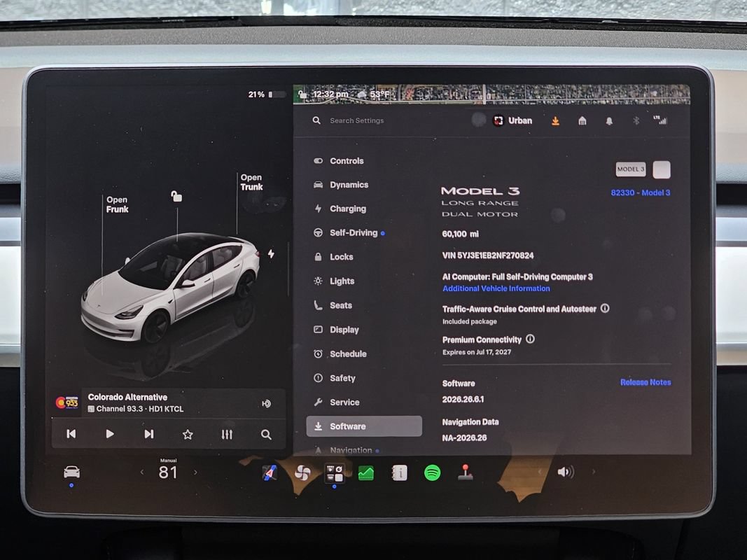Increase cabin temperature with right arrow
This screenshot has height=560, width=747.
195,472
